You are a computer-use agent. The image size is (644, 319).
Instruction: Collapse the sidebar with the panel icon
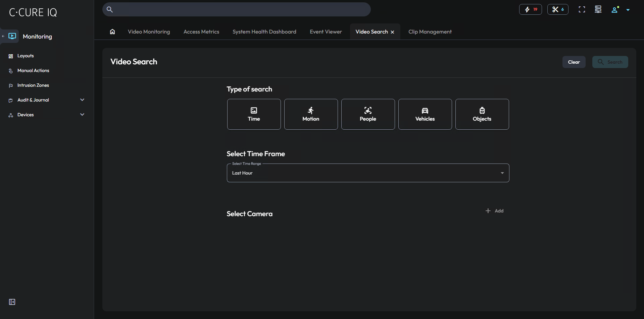click(12, 302)
